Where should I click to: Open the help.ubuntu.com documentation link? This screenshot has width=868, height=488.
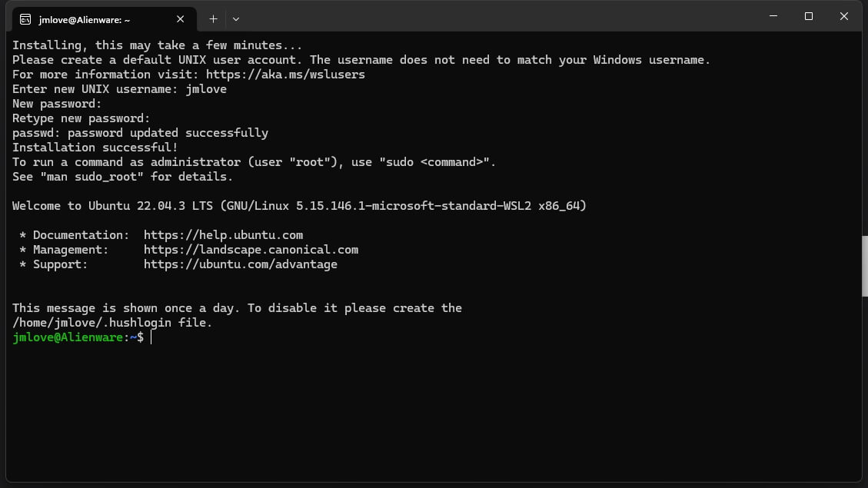pyautogui.click(x=223, y=235)
